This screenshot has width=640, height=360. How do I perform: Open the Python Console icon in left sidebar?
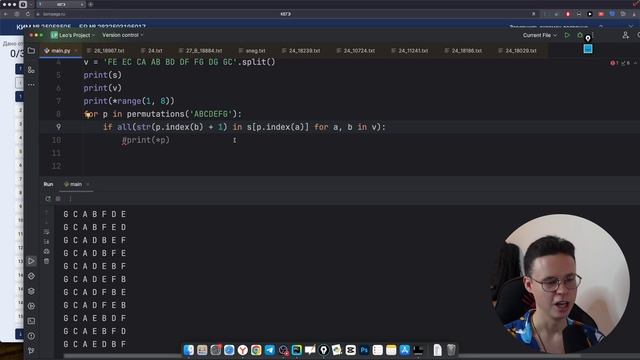tap(31, 276)
